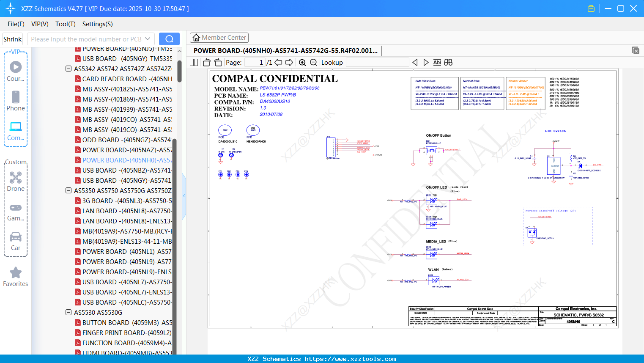Collapse the AS5350 AS5750 tree group
The image size is (644, 363).
pyautogui.click(x=68, y=190)
